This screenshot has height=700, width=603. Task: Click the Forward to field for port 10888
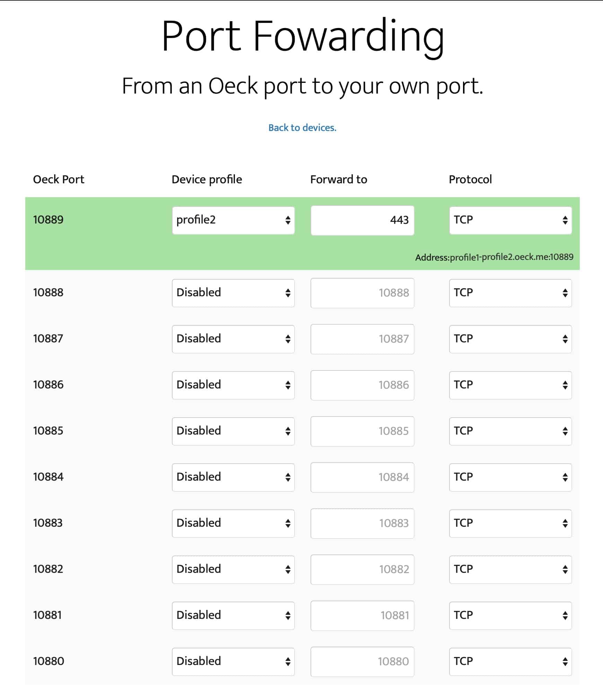point(362,293)
